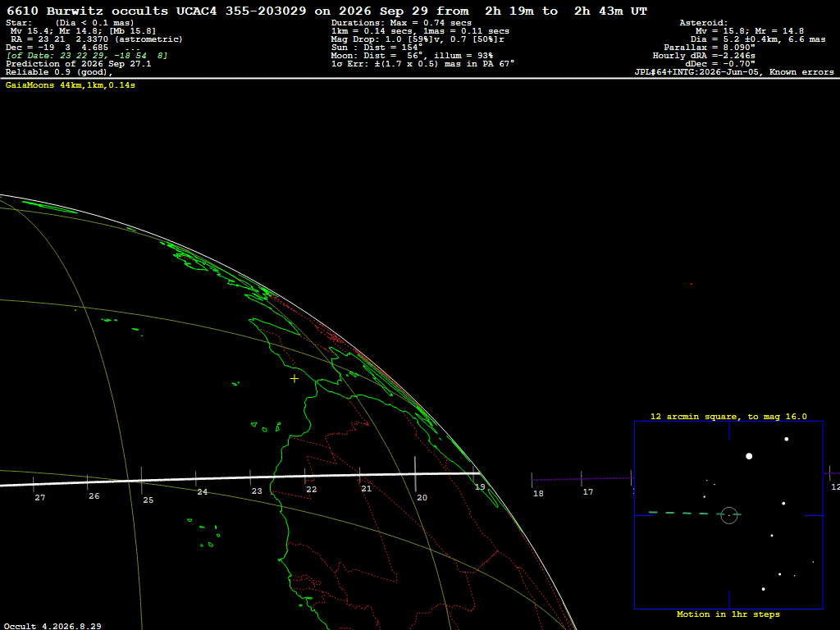Viewport: 840px width, 630px height.
Task: Click the minute 20 tick on shadow path
Action: click(x=415, y=474)
